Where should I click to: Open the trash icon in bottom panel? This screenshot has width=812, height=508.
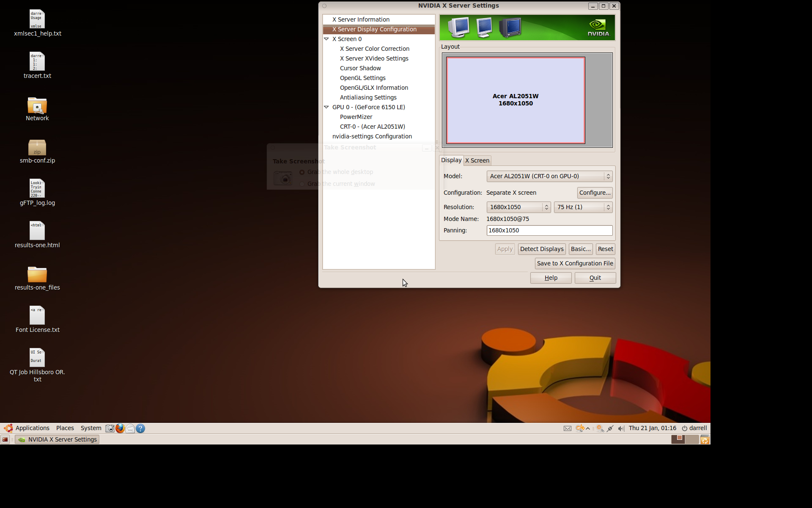705,440
